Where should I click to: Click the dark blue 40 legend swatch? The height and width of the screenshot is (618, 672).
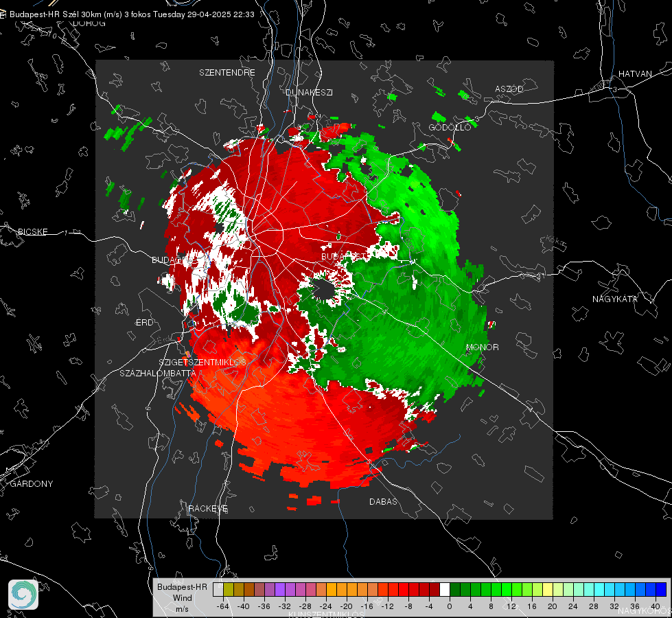pyautogui.click(x=661, y=590)
